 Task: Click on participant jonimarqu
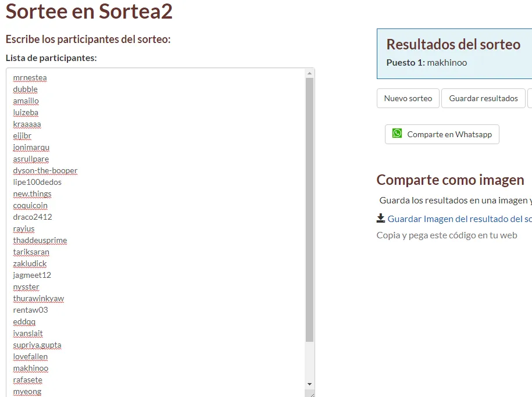point(31,147)
